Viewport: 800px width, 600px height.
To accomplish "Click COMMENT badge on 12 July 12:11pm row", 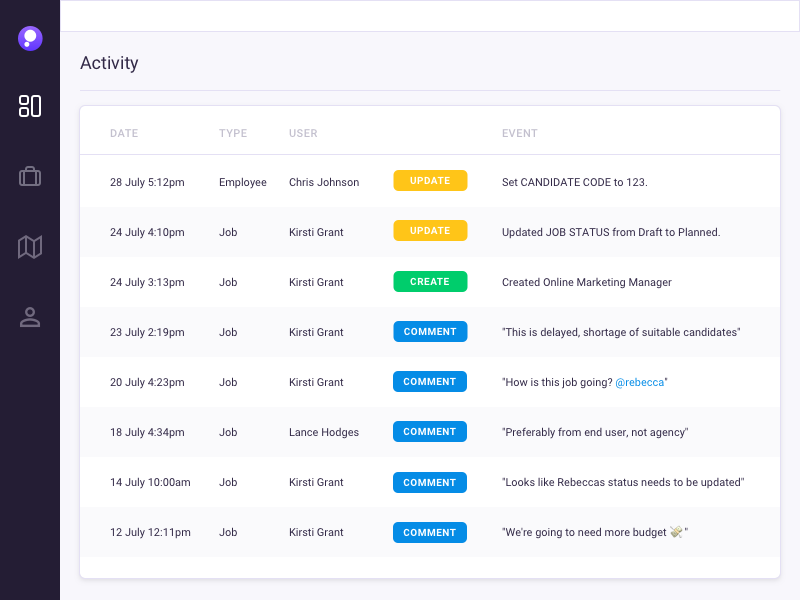I will (x=430, y=533).
